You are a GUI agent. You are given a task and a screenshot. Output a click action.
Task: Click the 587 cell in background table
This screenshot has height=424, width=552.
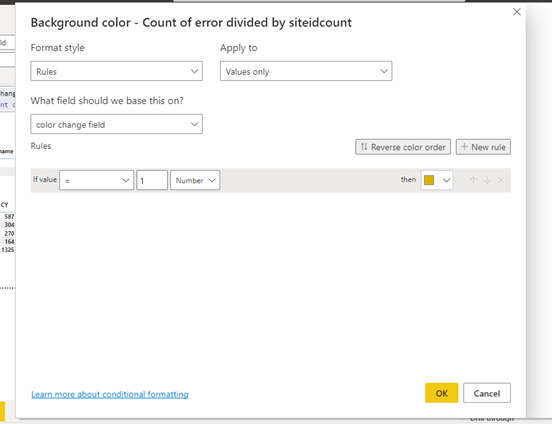tap(9, 217)
